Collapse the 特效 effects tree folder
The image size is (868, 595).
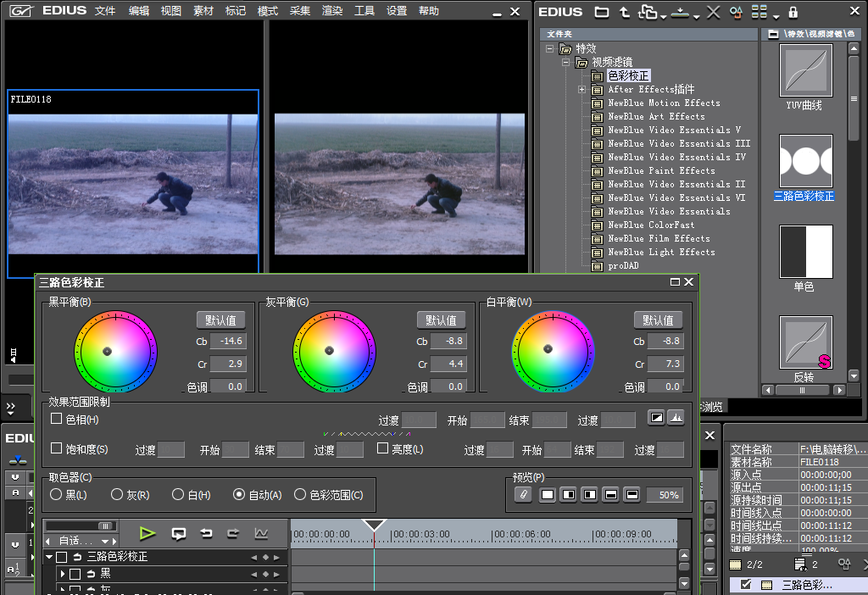click(x=550, y=49)
